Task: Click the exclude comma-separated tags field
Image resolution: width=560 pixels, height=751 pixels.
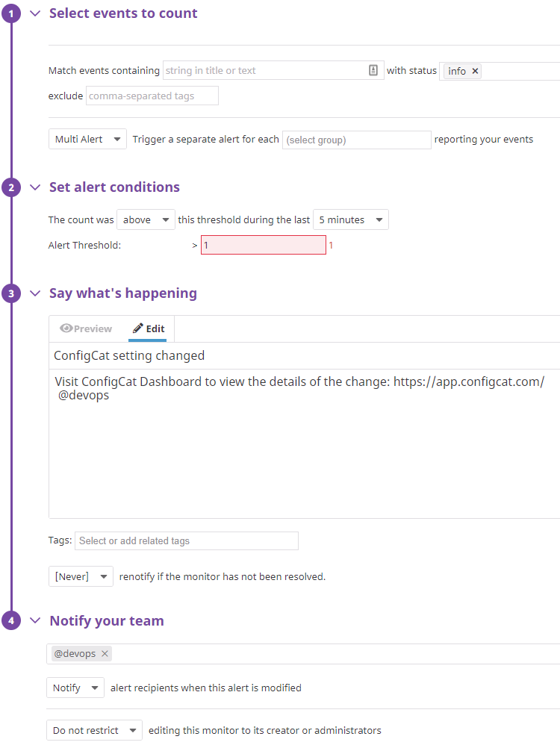Action: pyautogui.click(x=152, y=96)
